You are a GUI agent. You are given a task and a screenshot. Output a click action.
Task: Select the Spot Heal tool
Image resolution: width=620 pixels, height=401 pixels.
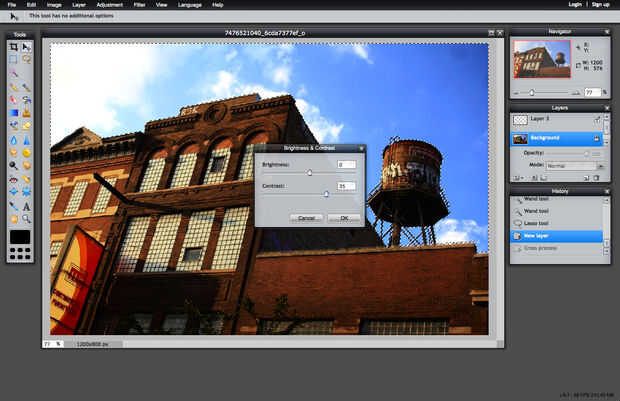[x=26, y=179]
